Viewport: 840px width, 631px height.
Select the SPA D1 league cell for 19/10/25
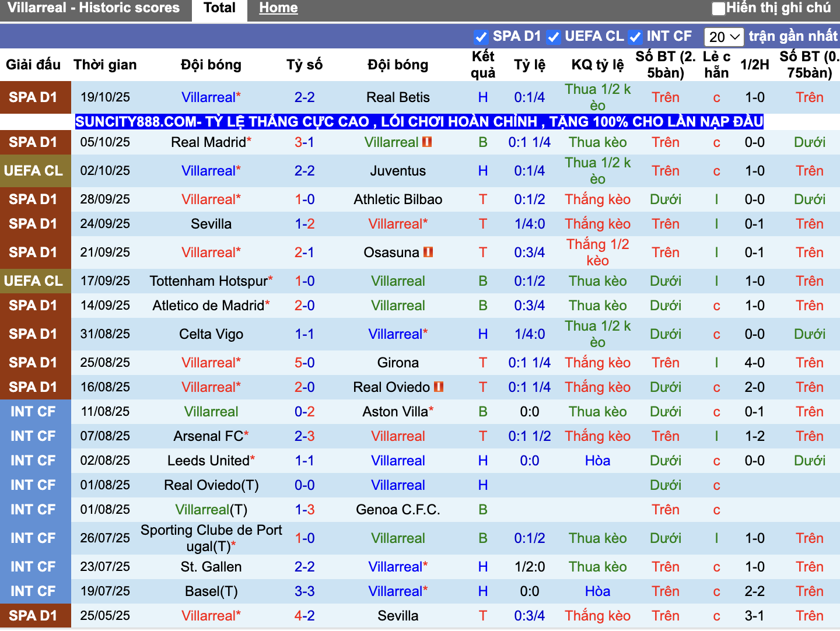point(35,97)
